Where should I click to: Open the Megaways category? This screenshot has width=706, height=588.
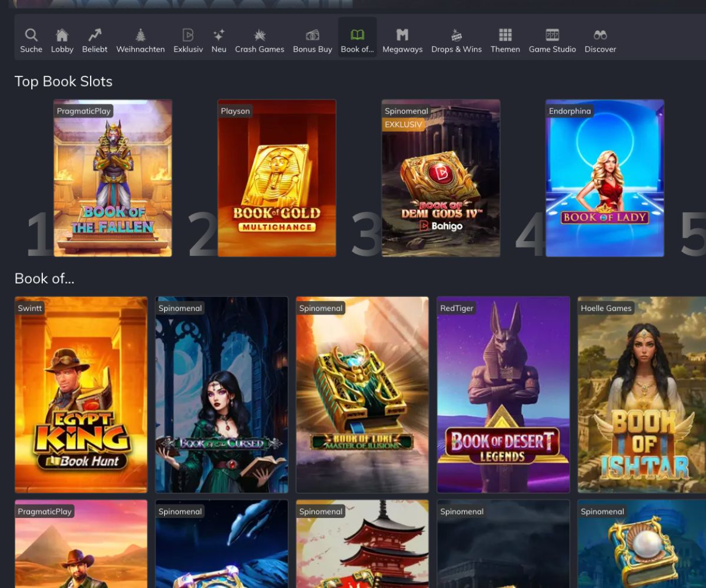(x=402, y=35)
